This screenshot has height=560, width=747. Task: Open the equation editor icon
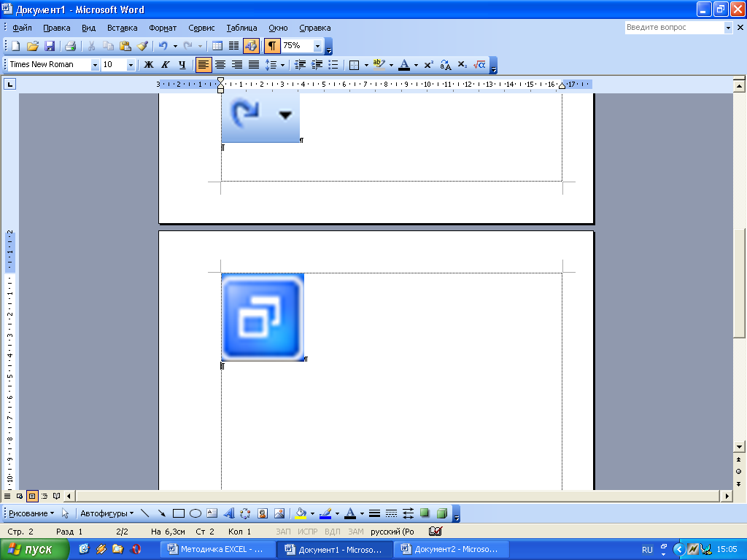click(479, 65)
